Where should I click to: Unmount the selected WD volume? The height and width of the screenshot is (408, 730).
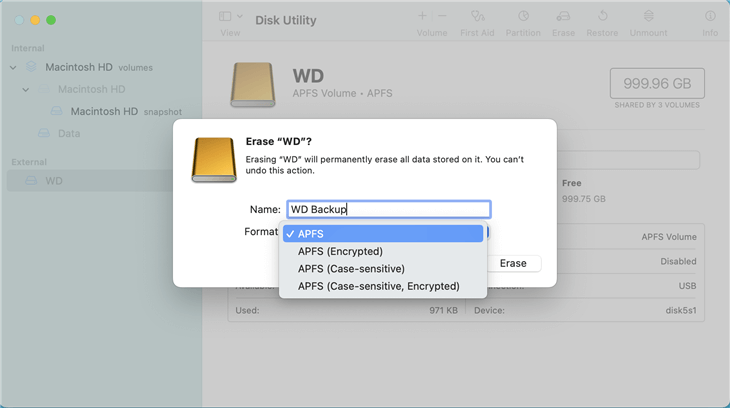[649, 16]
